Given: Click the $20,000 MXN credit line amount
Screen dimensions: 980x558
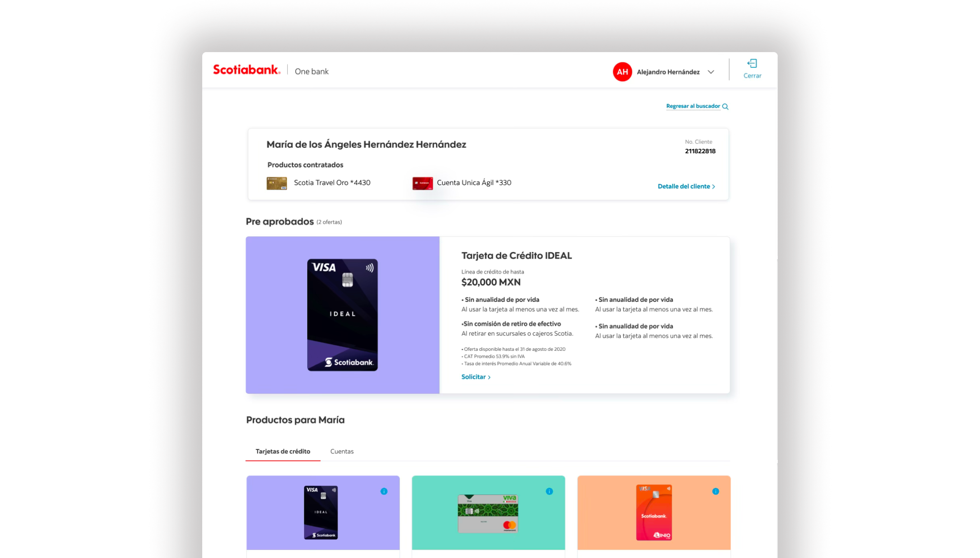Looking at the screenshot, I should (x=491, y=282).
